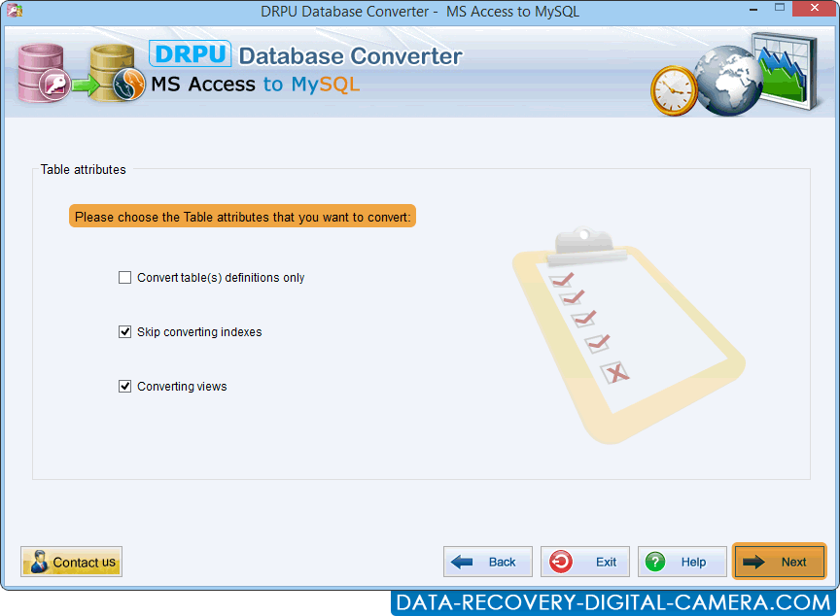Viewport: 840px width, 616px height.
Task: Minimize the Database Converter window
Action: (753, 9)
